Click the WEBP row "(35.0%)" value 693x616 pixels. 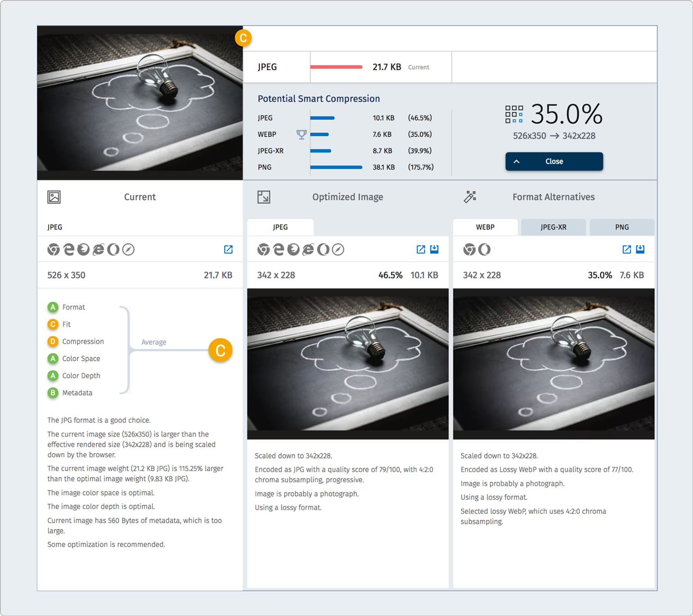pos(420,134)
